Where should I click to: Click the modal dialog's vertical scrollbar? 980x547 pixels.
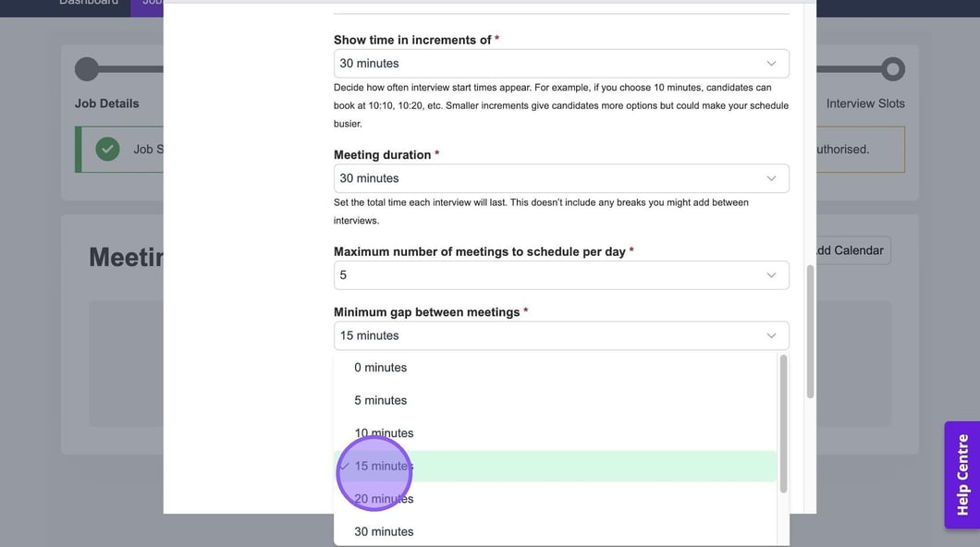coord(811,333)
